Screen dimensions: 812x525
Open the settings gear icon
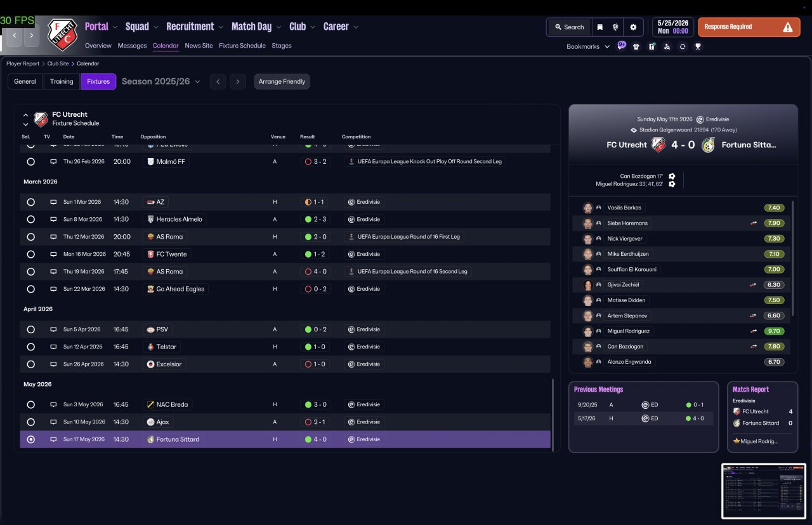coord(632,27)
